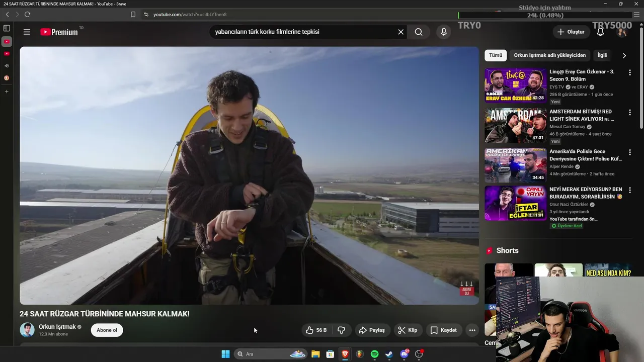Open the Linç@ Eray Can Özkenar title
The image size is (644, 362).
pyautogui.click(x=582, y=75)
